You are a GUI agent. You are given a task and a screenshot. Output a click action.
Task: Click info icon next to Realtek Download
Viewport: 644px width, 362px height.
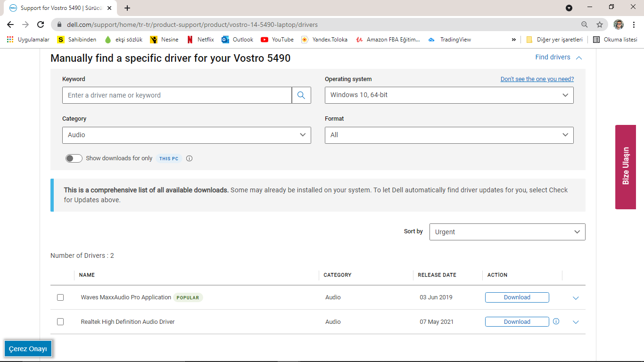(x=556, y=321)
